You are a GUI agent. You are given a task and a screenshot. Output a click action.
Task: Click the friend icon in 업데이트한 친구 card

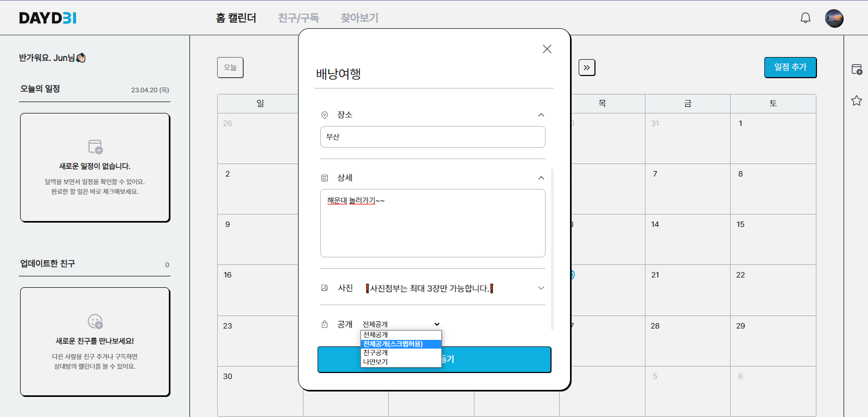coord(96,321)
